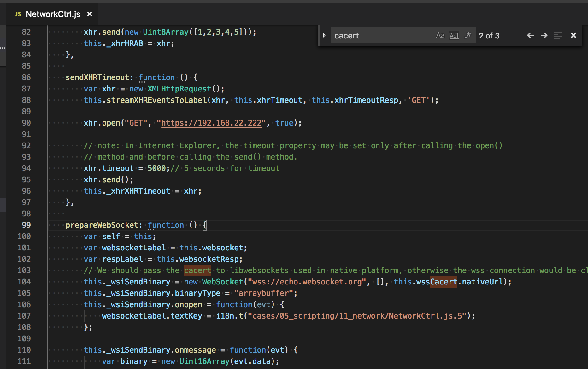
Task: Click the JS language icon on the NetworkCtrl.js tab
Action: click(18, 14)
